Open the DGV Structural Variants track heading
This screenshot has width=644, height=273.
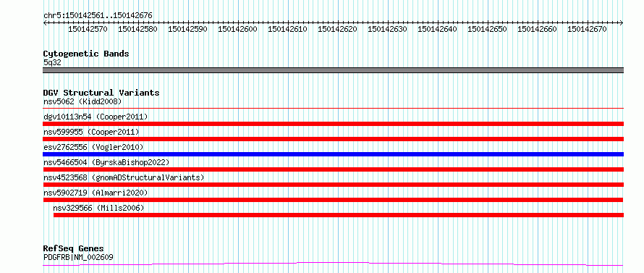click(x=101, y=93)
